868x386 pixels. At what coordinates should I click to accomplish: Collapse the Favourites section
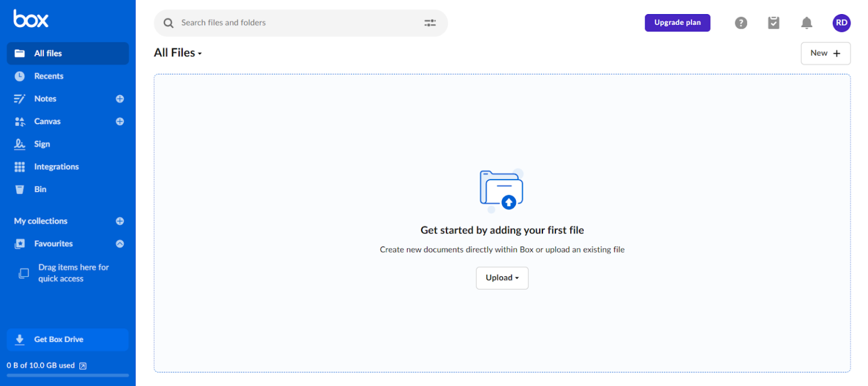[x=120, y=244]
